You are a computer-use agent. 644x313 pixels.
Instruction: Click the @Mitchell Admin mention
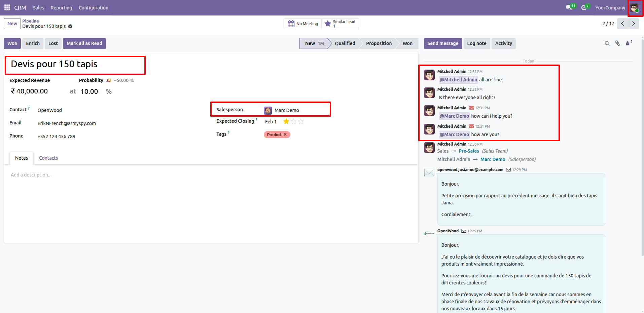click(458, 80)
